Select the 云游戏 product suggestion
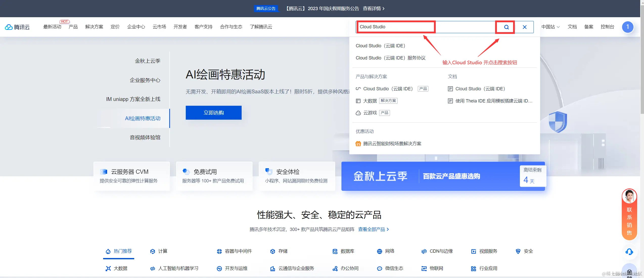 (370, 113)
